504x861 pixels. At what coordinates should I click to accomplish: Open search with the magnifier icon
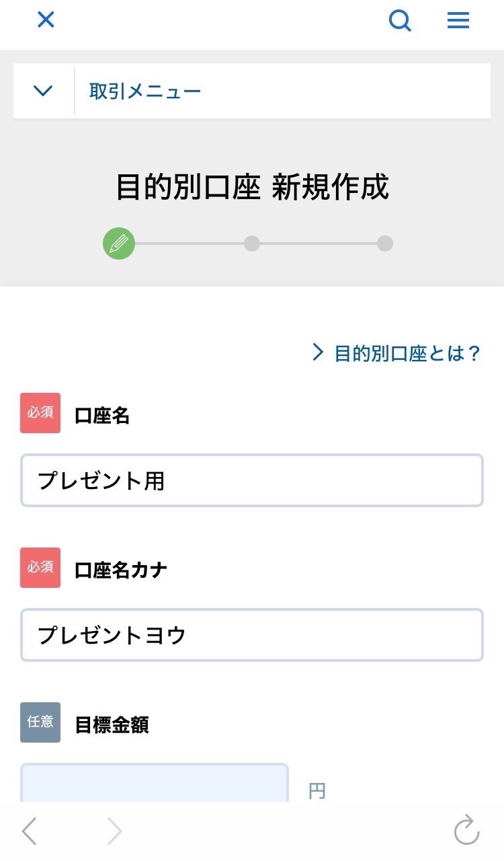(x=400, y=22)
